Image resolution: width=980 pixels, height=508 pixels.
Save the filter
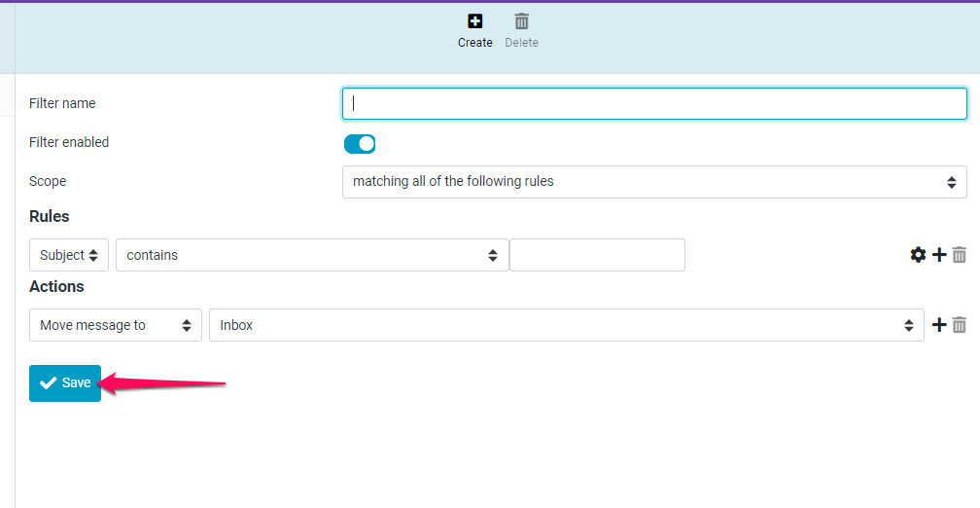65,382
